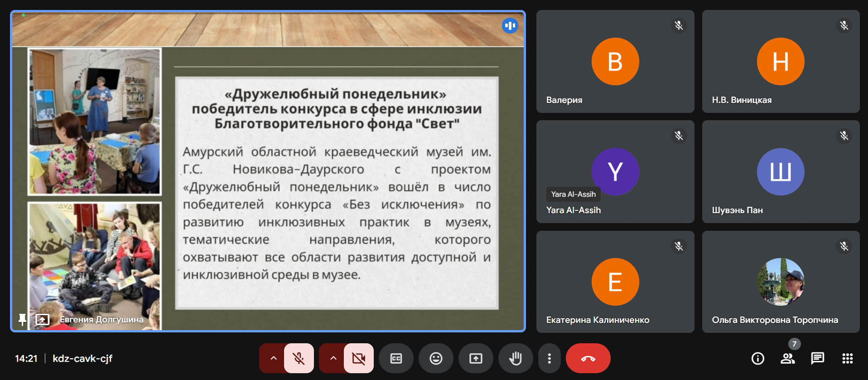Click muted mic icon on Шувэнь Пан tile

tap(844, 136)
